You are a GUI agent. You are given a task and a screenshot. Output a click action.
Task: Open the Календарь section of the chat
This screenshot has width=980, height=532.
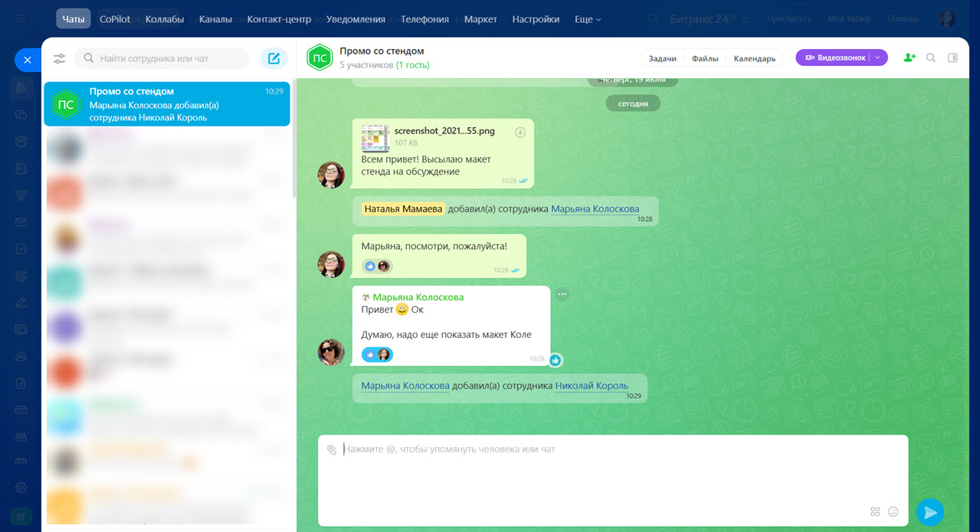[x=755, y=58]
